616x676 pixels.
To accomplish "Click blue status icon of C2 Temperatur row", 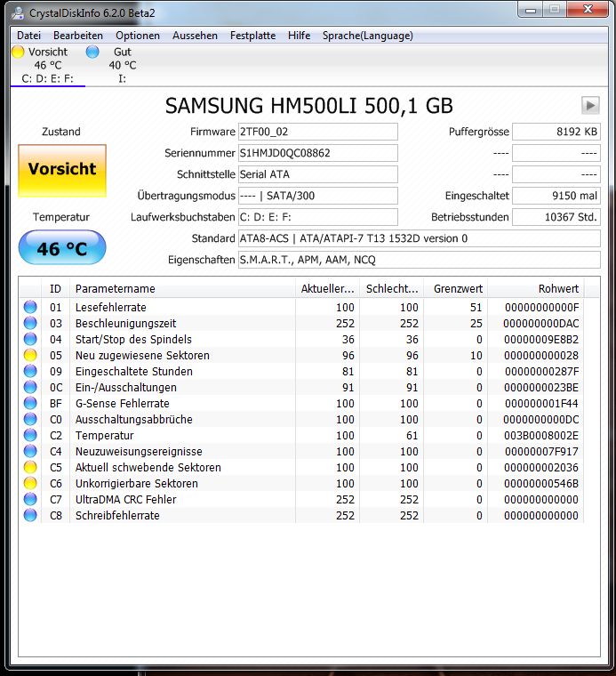I will pyautogui.click(x=30, y=435).
